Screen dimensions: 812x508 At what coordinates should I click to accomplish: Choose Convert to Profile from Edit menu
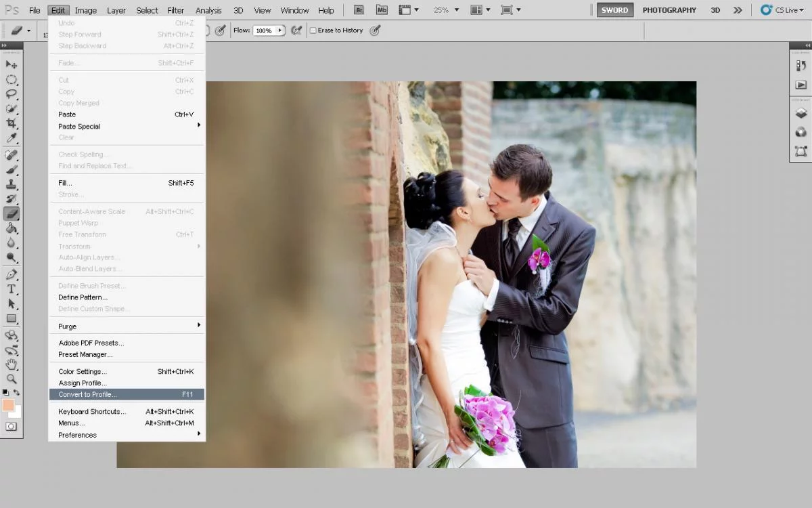[127, 394]
